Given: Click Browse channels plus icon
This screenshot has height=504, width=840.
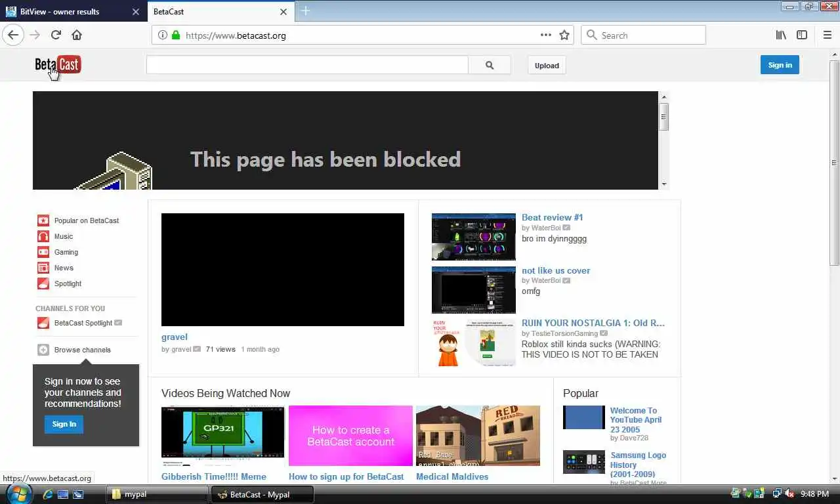Looking at the screenshot, I should [x=43, y=350].
